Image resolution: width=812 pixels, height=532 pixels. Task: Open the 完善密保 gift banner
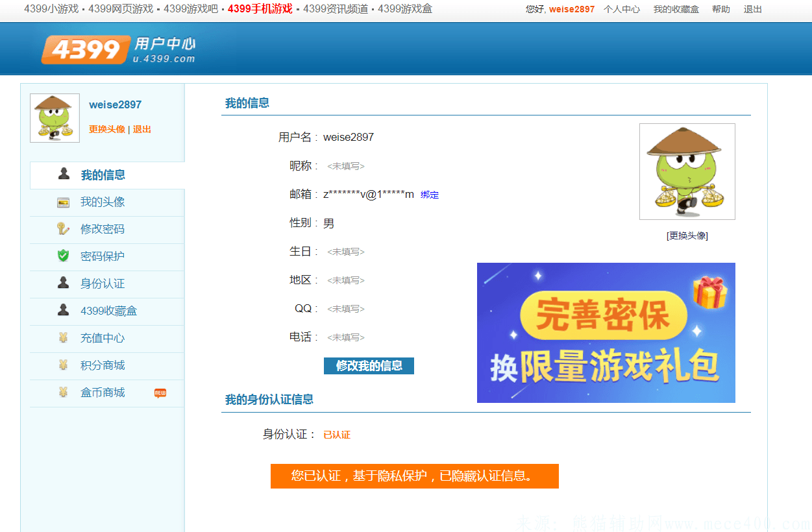click(x=606, y=333)
